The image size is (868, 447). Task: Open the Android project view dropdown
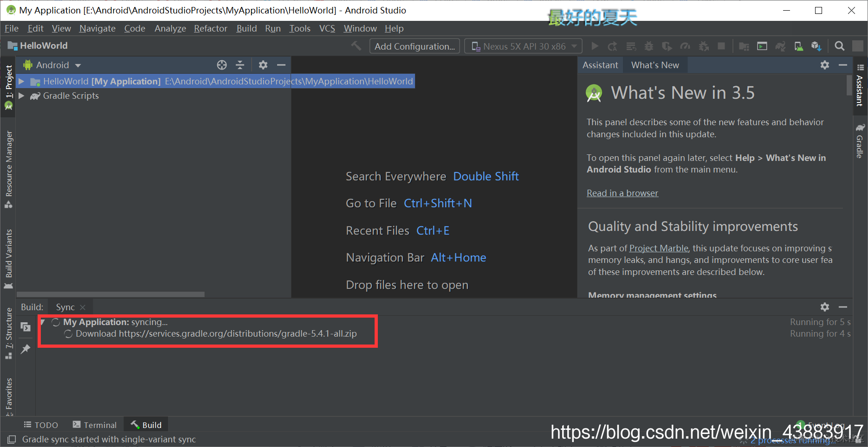[x=52, y=65]
